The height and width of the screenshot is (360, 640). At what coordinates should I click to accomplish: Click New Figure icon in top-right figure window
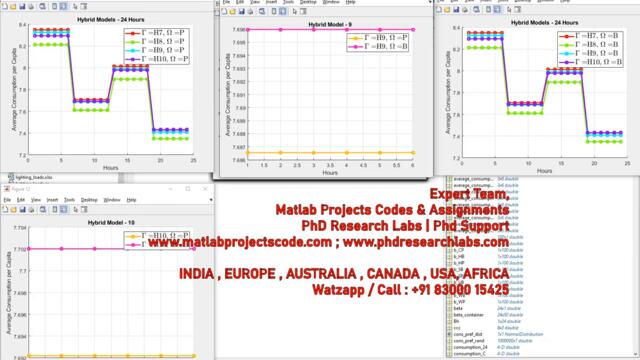(x=439, y=9)
